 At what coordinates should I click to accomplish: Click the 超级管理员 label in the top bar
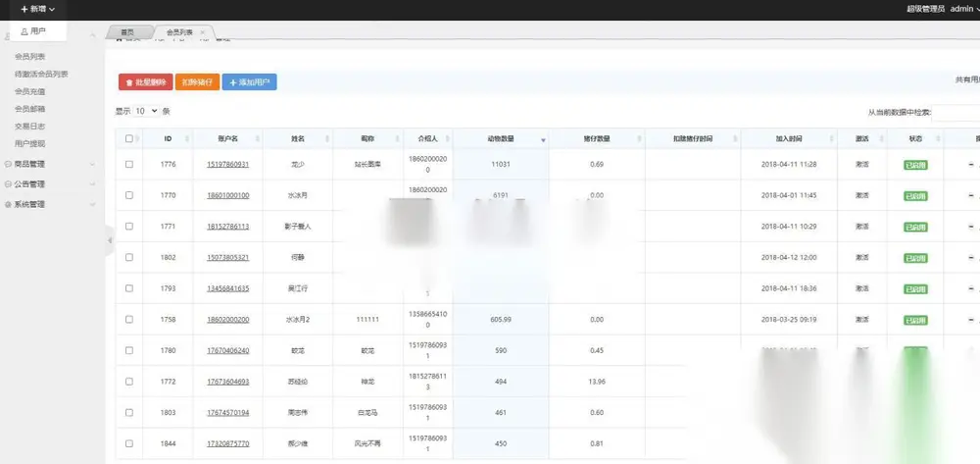(x=926, y=9)
